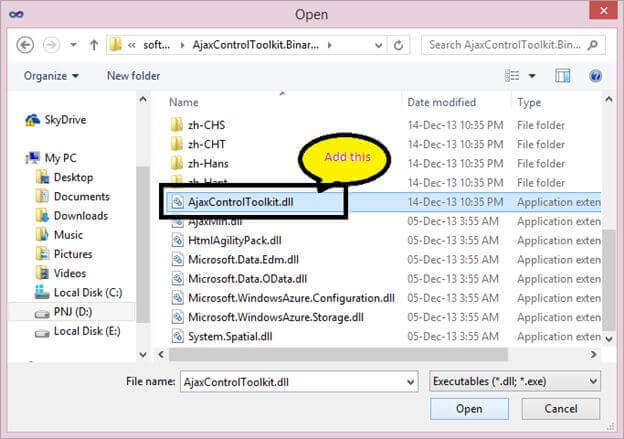The width and height of the screenshot is (624, 439).
Task: Select the zh-Hans folder
Action: coord(208,164)
